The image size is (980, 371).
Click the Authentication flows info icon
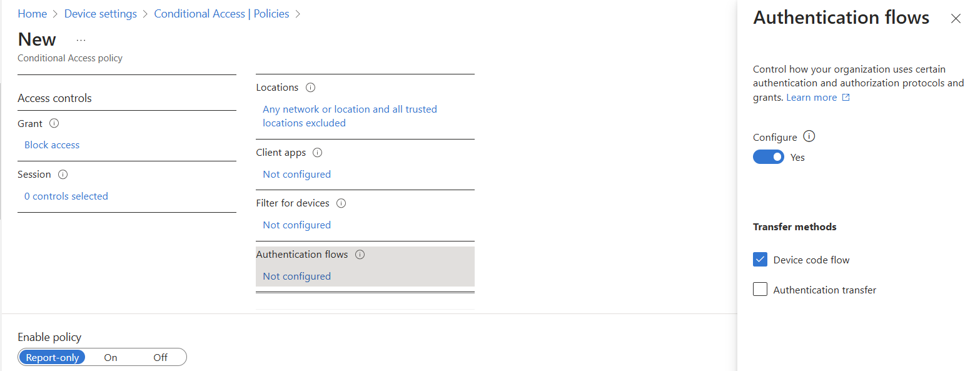coord(360,254)
